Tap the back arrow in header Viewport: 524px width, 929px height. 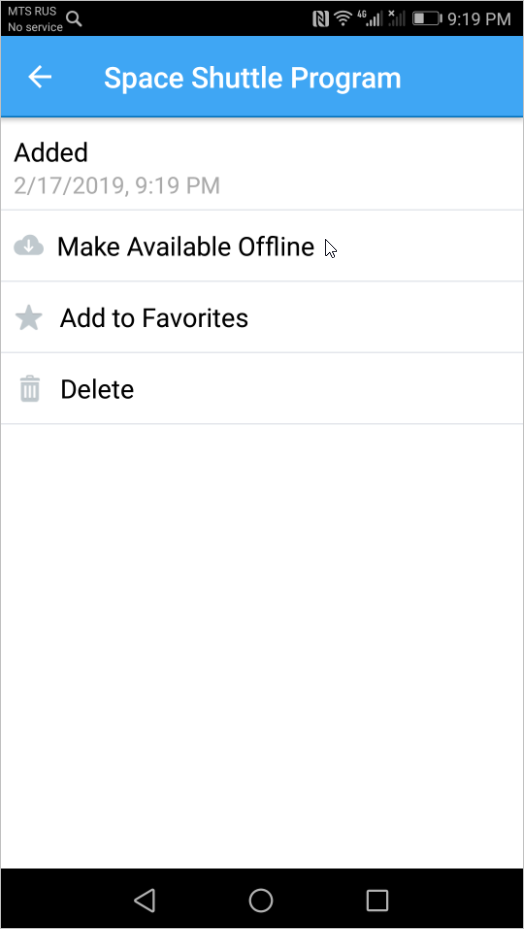coord(40,77)
